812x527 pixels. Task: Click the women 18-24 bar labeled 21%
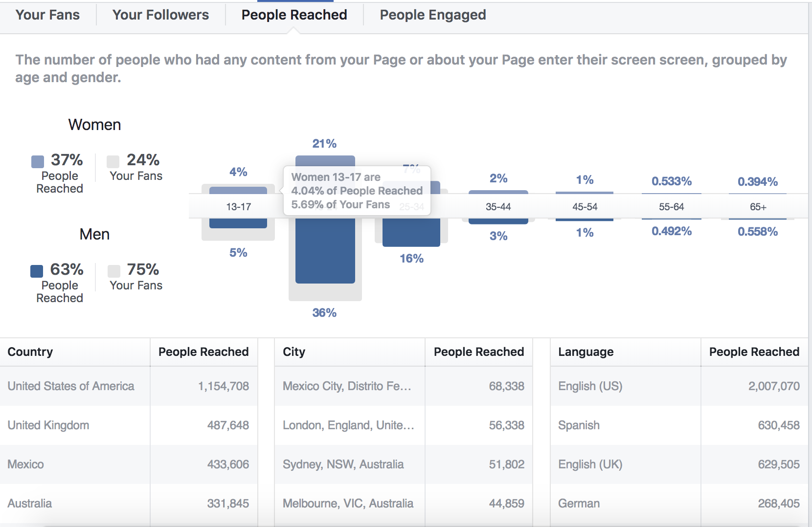(325, 161)
